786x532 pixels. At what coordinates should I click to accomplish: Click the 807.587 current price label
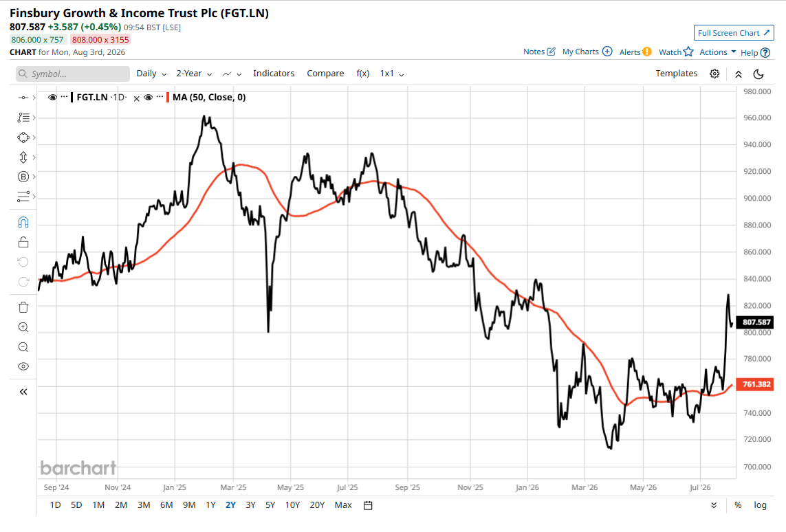pos(756,322)
